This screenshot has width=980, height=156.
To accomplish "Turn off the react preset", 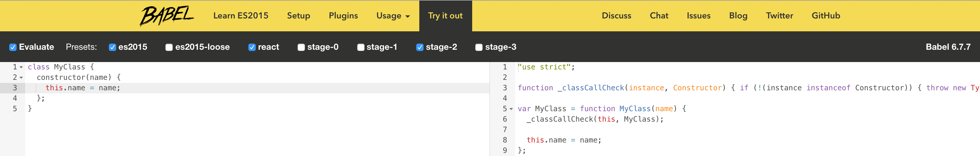I will [x=252, y=47].
